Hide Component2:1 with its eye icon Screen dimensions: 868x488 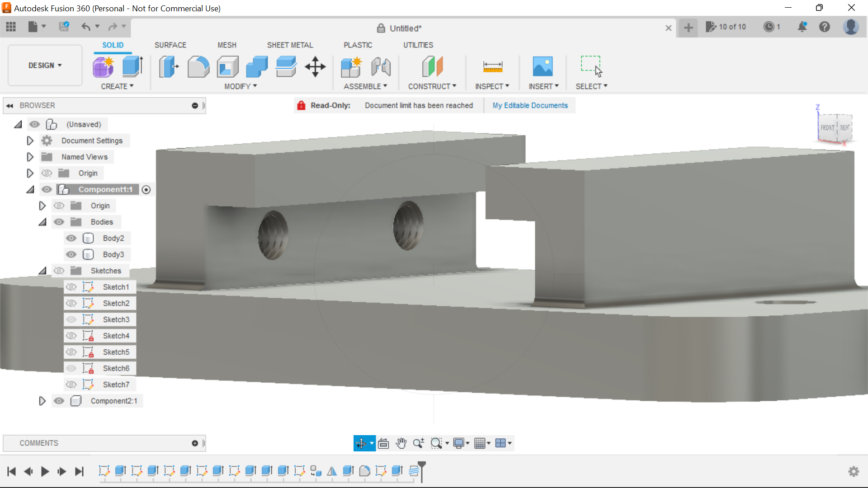[59, 401]
